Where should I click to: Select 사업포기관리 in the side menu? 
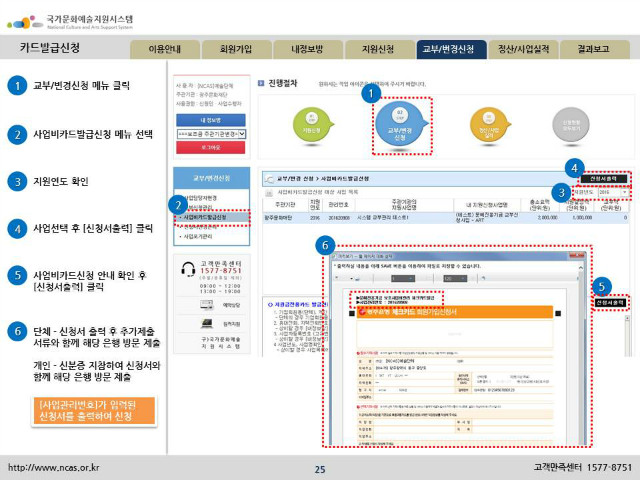point(198,236)
